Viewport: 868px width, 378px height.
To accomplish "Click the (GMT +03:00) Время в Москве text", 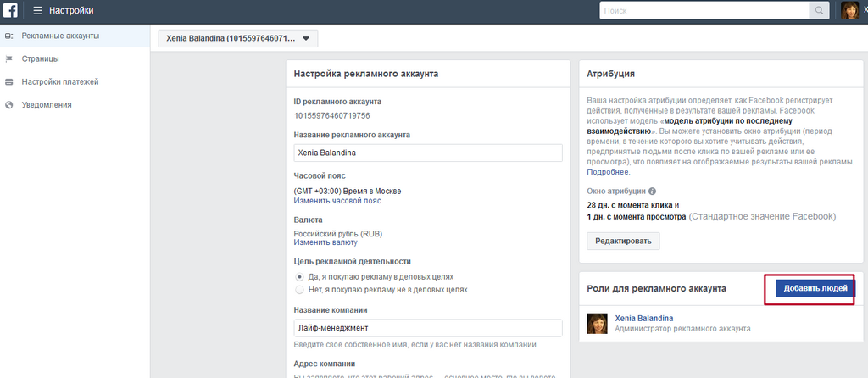I will coord(348,191).
